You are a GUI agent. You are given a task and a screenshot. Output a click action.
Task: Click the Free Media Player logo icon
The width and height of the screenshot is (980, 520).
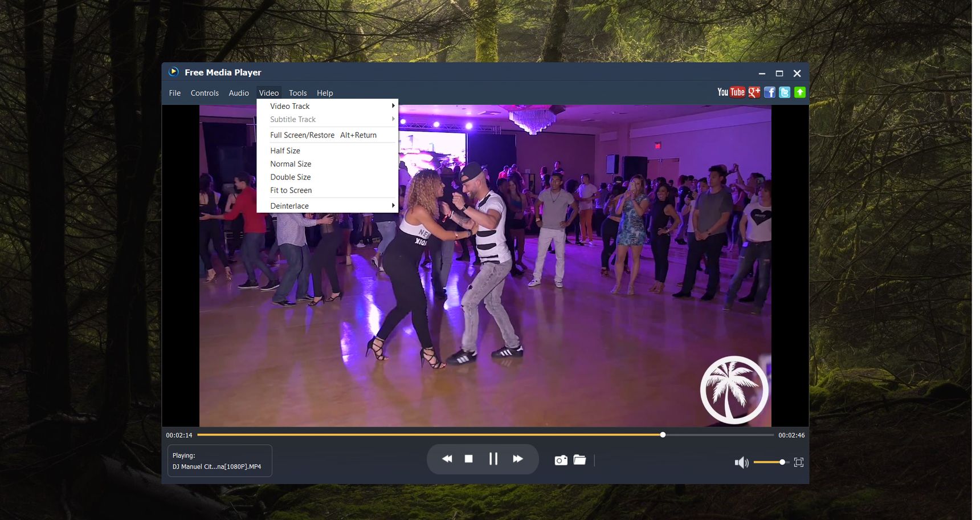[x=174, y=72]
